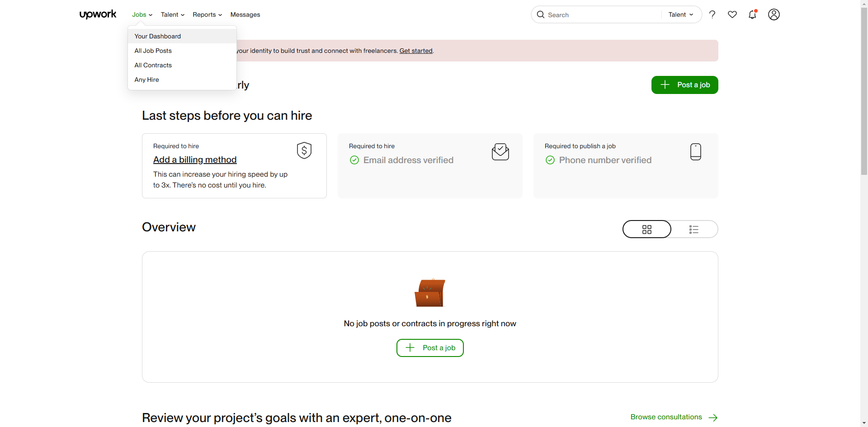Open the account profile avatar
The image size is (868, 427).
[774, 14]
